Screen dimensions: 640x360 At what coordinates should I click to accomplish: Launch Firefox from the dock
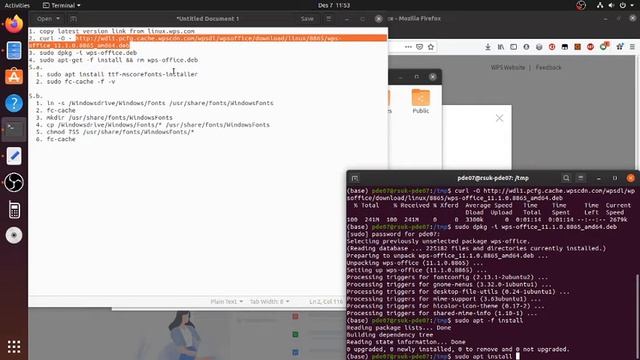[14, 24]
